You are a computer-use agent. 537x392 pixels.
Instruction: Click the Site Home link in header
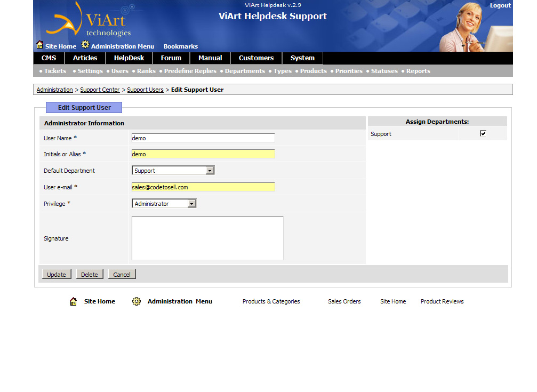61,46
